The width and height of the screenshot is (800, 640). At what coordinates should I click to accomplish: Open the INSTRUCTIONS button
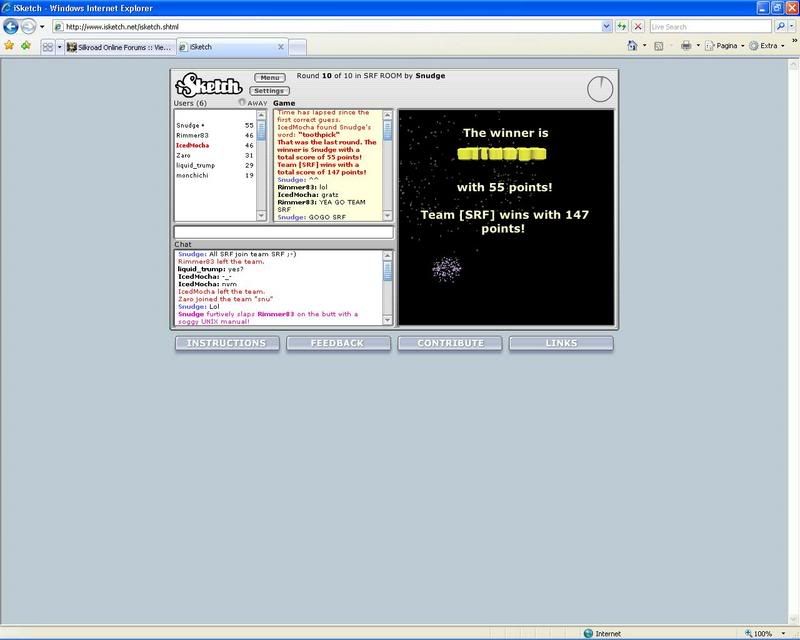227,343
